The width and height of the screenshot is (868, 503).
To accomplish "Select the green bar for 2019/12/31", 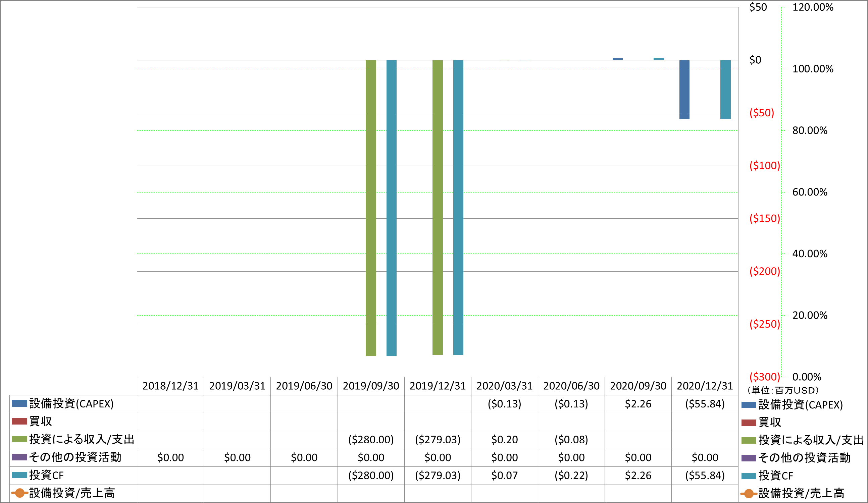I will tap(438, 207).
